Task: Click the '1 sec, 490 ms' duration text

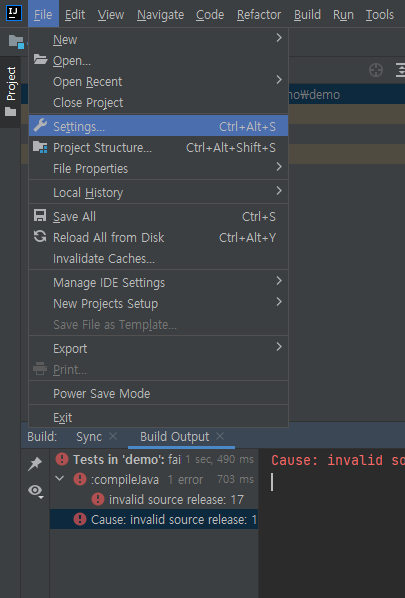Action: click(x=220, y=459)
